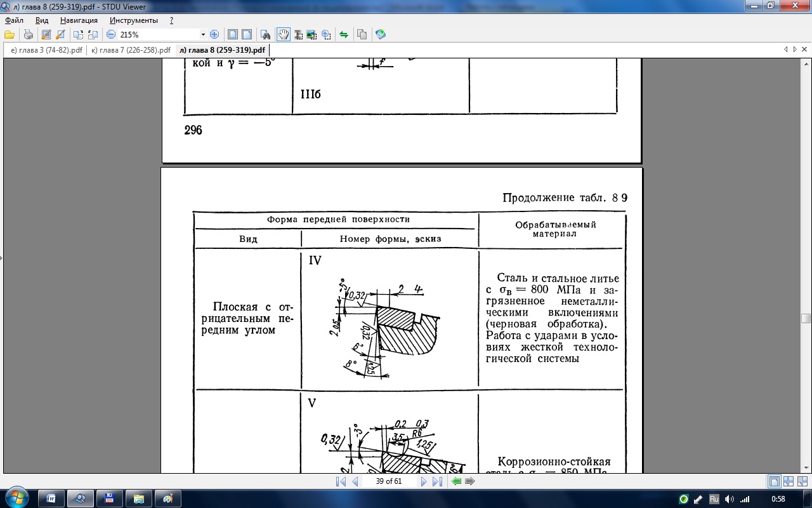This screenshot has height=508, width=812.
Task: Zoom out with the minus button
Action: click(111, 34)
